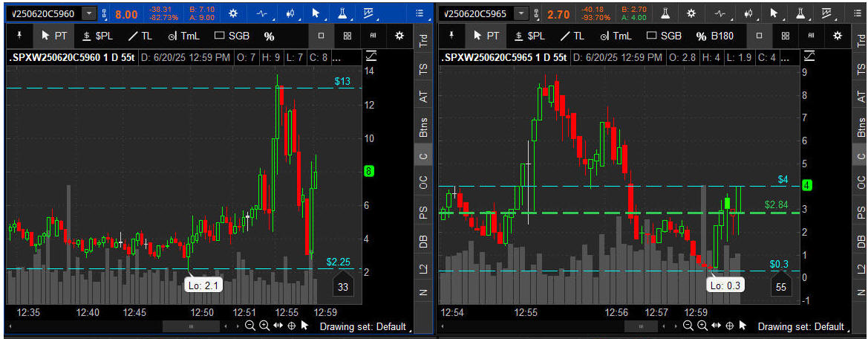Toggle single-chart grid view on right toolbar
This screenshot has height=339, width=868.
pyautogui.click(x=759, y=36)
